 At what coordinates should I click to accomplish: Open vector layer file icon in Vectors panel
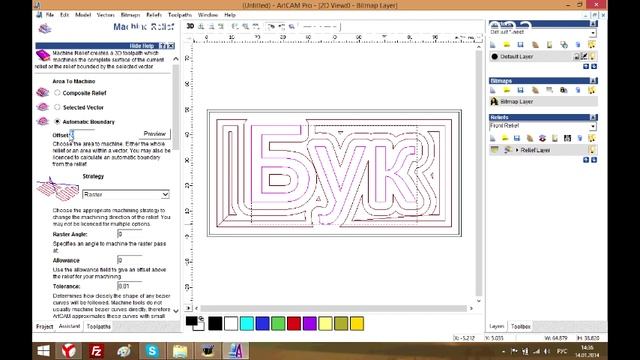click(507, 44)
